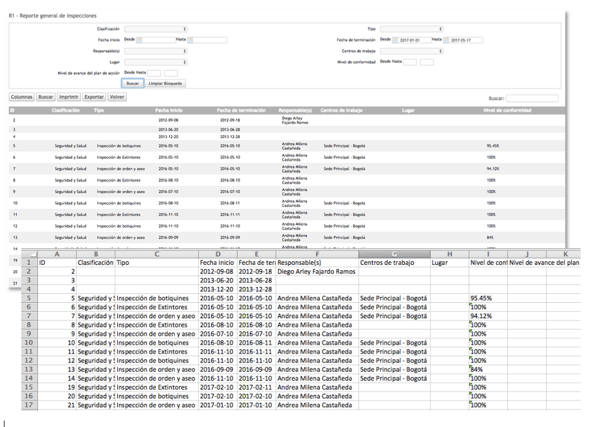Click the Exportar toolbar button
Image resolution: width=600 pixels, height=427 pixels.
tap(95, 98)
